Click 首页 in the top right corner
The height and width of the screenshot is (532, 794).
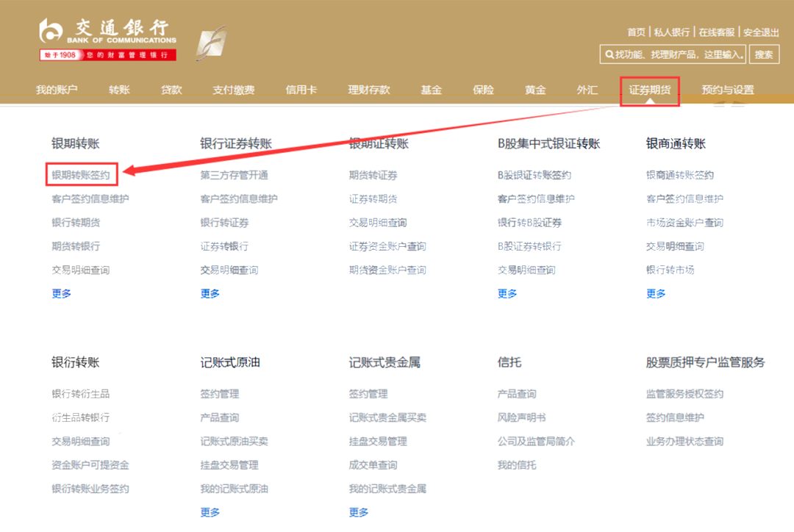coord(637,32)
